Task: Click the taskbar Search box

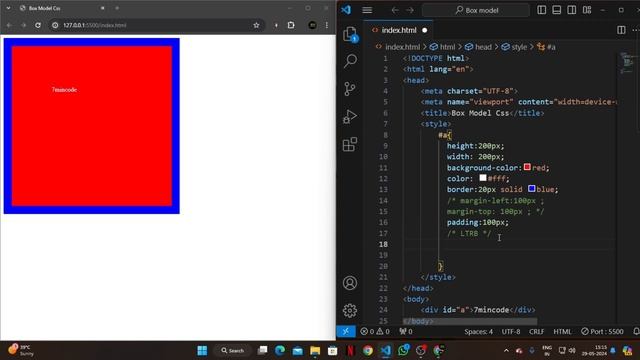Action: [233, 351]
